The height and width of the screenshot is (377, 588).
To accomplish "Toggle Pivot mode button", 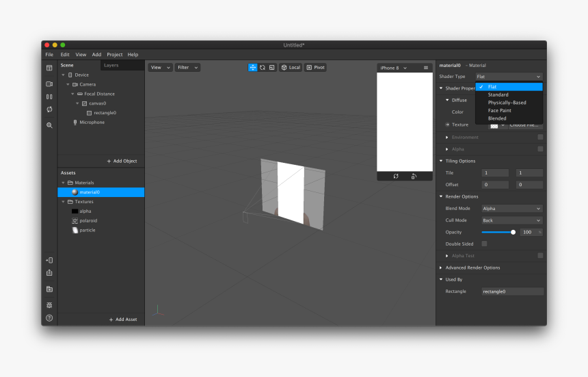I will point(315,68).
